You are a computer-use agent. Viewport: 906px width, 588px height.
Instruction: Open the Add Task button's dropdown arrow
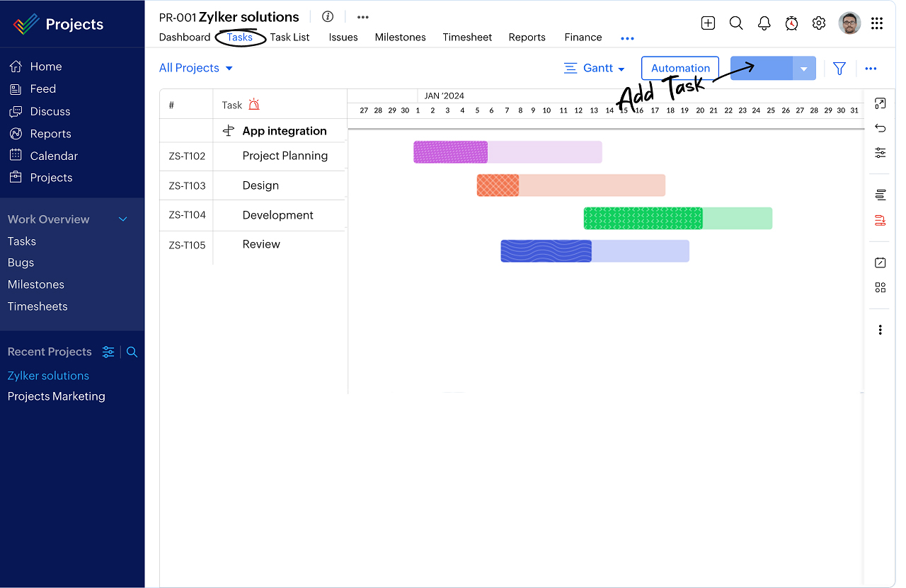click(x=803, y=69)
